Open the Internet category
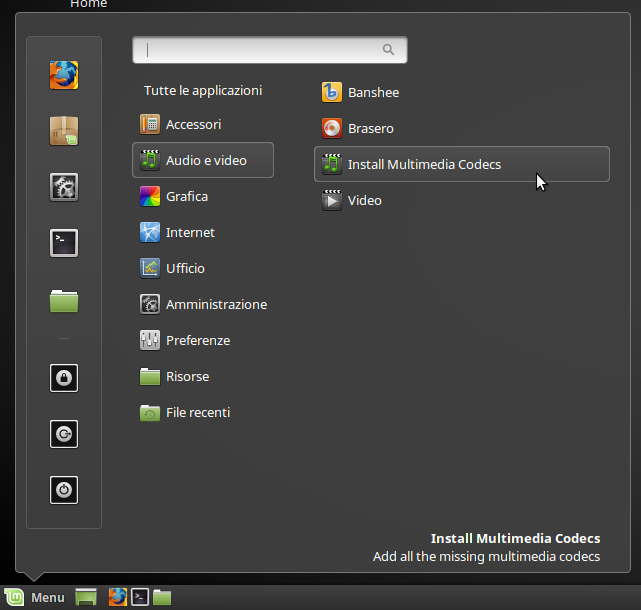This screenshot has width=641, height=610. pos(190,233)
